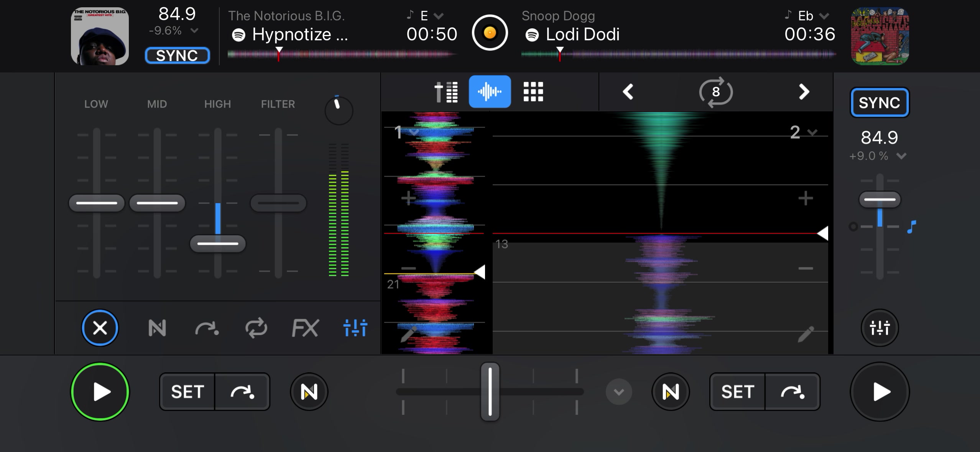Screen dimensions: 980x452
Task: Tap the loop previous arrow
Action: pyautogui.click(x=628, y=92)
